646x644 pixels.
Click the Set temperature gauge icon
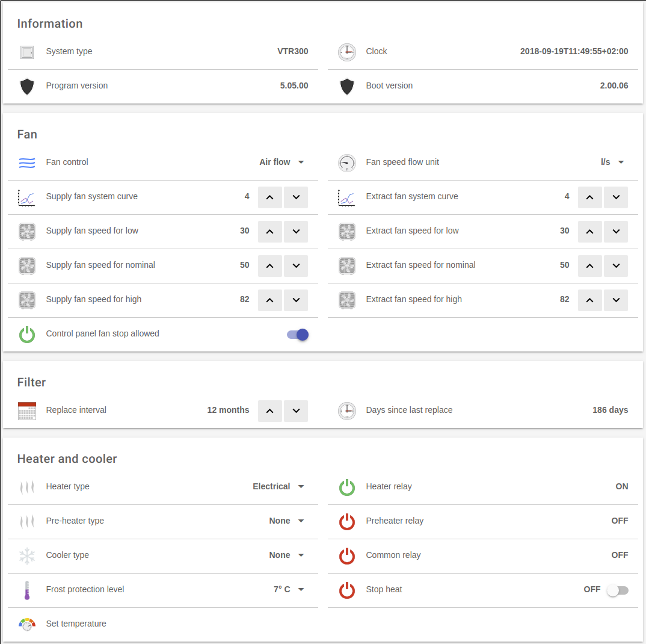27,624
